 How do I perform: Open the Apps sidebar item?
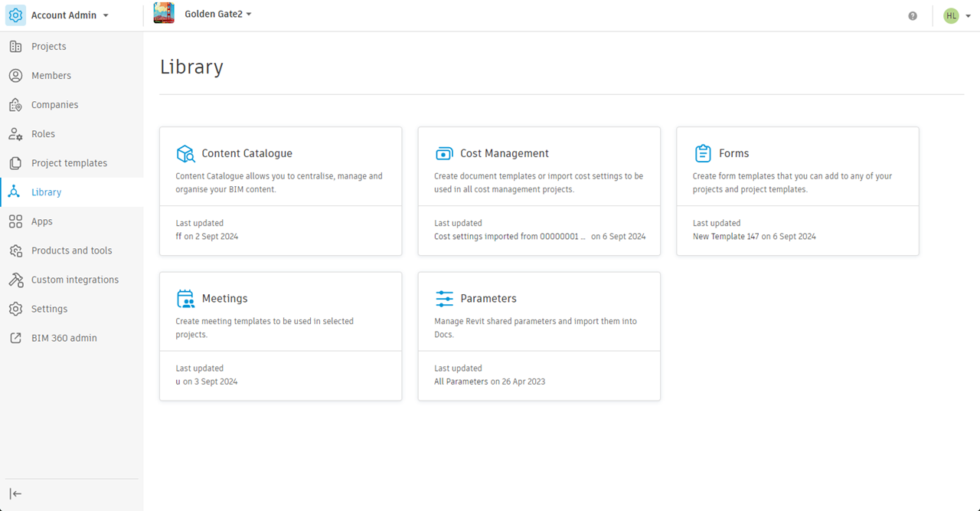point(42,221)
